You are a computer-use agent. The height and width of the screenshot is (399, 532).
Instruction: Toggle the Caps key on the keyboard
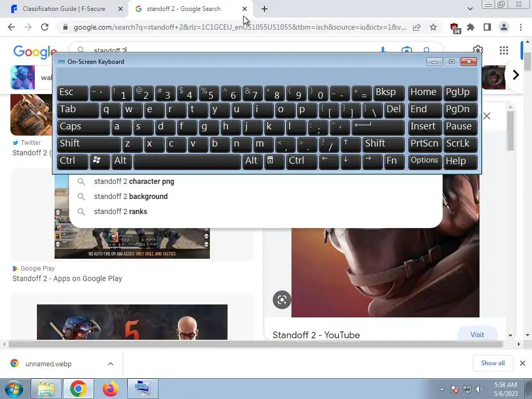click(x=83, y=127)
